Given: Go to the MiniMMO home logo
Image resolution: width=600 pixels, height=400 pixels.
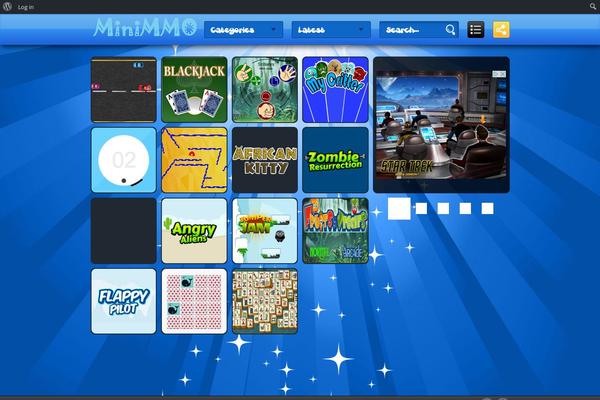Looking at the screenshot, I should coord(145,28).
